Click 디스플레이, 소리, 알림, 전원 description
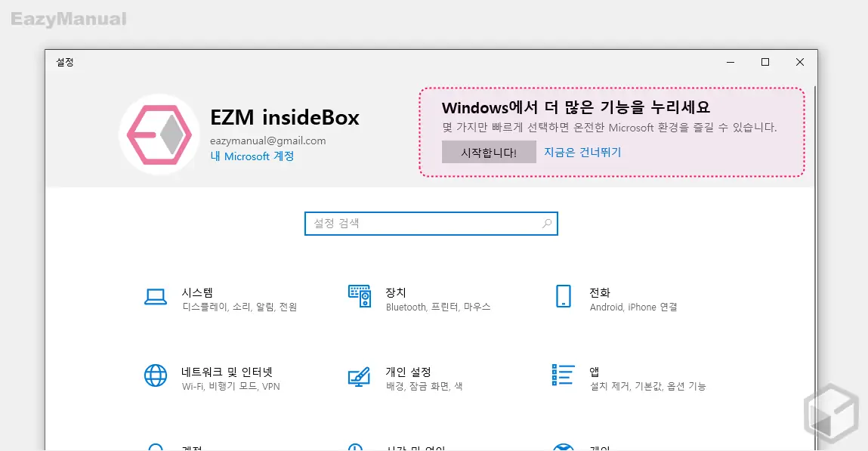The image size is (868, 451). [x=239, y=307]
